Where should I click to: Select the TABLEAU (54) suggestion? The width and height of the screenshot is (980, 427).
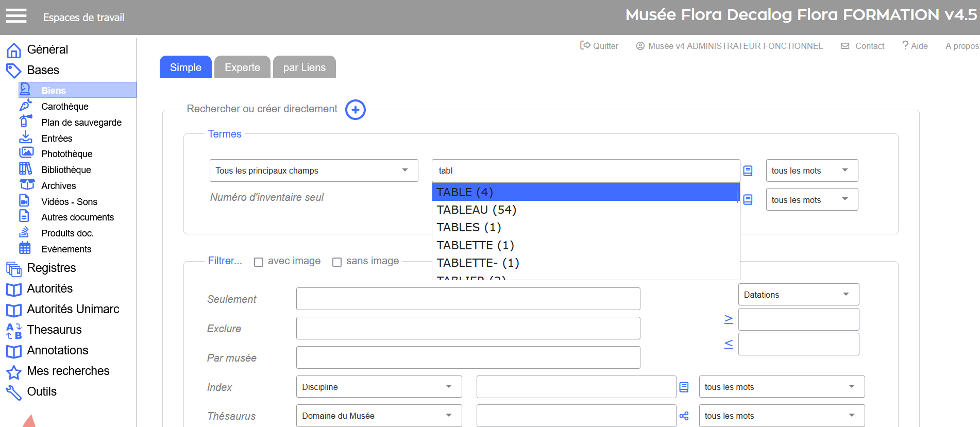click(476, 210)
